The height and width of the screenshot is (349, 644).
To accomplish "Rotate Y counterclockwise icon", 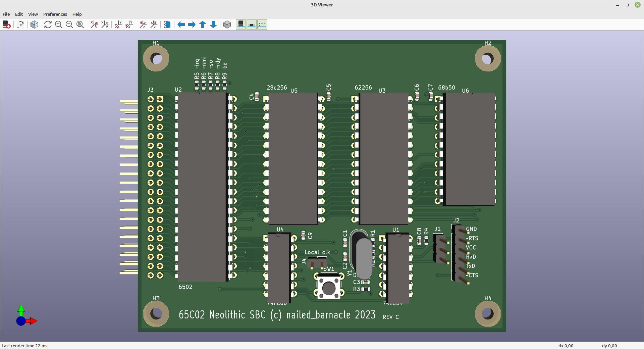I will pyautogui.click(x=129, y=24).
